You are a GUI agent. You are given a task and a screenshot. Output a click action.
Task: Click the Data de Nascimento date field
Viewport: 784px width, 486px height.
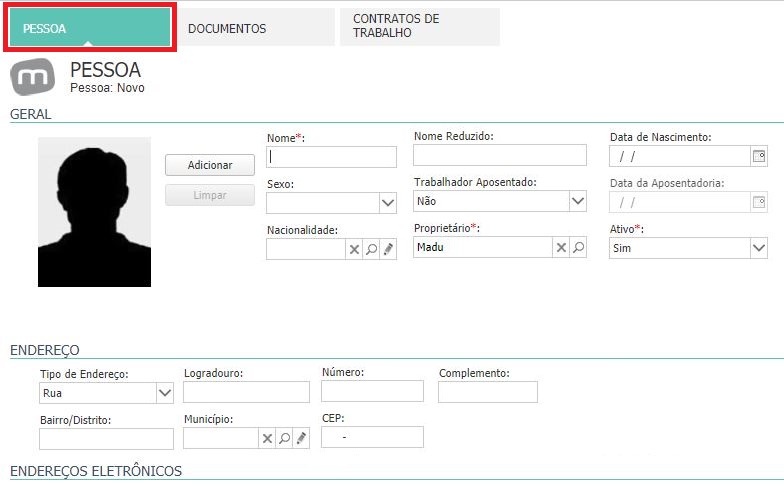(680, 156)
